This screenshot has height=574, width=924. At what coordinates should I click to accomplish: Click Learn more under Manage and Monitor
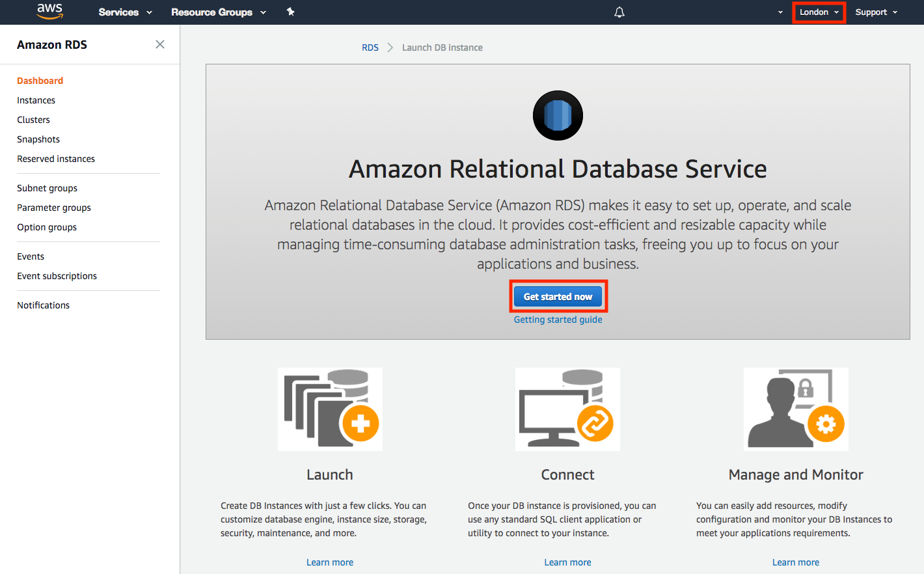click(796, 562)
